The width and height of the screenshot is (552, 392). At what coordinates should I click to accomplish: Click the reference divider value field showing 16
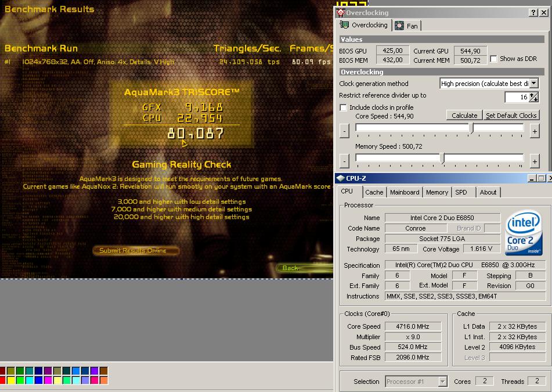coord(517,97)
